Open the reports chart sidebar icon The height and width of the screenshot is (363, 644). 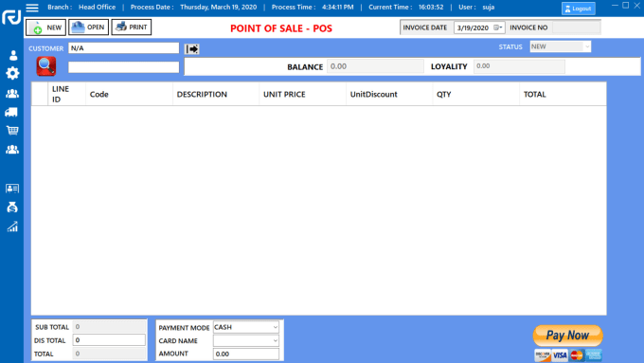(x=12, y=227)
